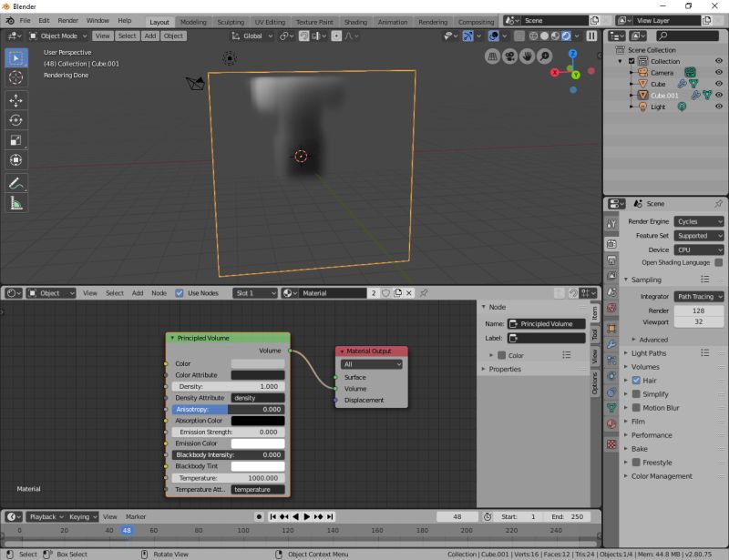The width and height of the screenshot is (729, 560).
Task: Collapse the Collection in the Outliner
Action: (622, 61)
